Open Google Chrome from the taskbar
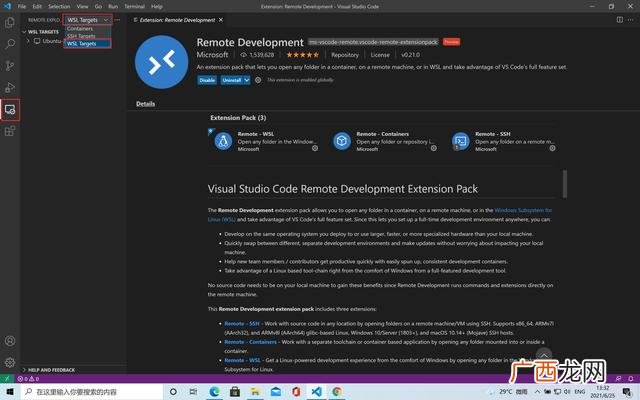 point(337,392)
